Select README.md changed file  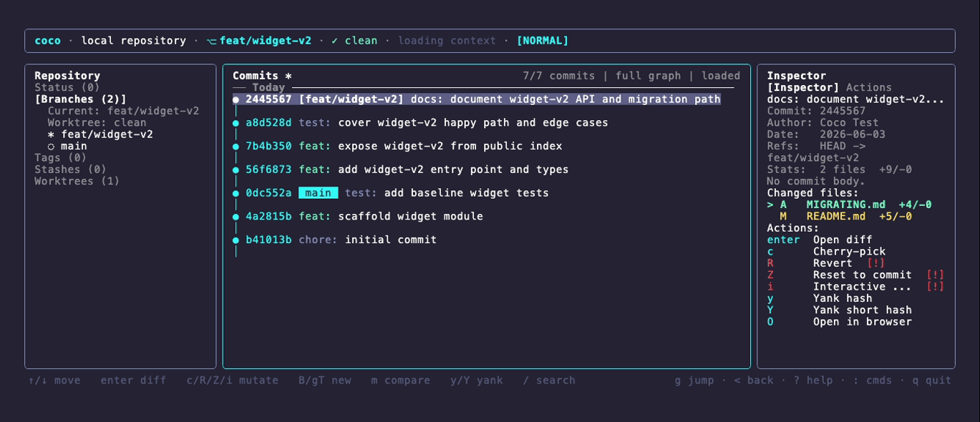click(845, 216)
